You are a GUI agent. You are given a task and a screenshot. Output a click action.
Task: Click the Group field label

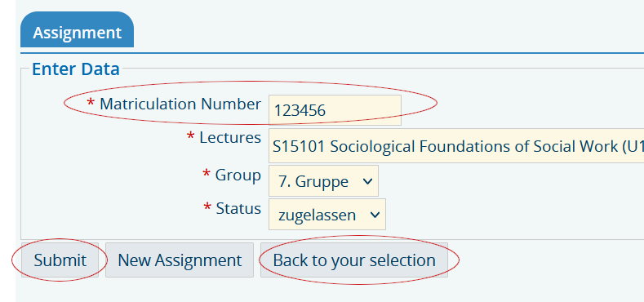point(238,175)
